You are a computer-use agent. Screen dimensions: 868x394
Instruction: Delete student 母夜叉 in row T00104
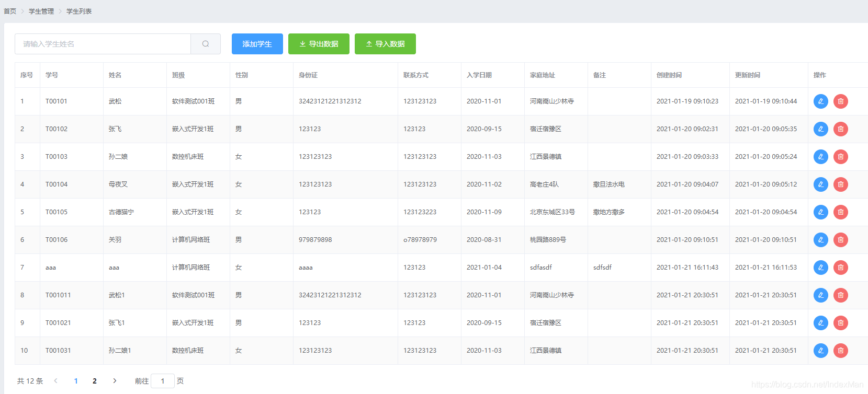coord(841,184)
